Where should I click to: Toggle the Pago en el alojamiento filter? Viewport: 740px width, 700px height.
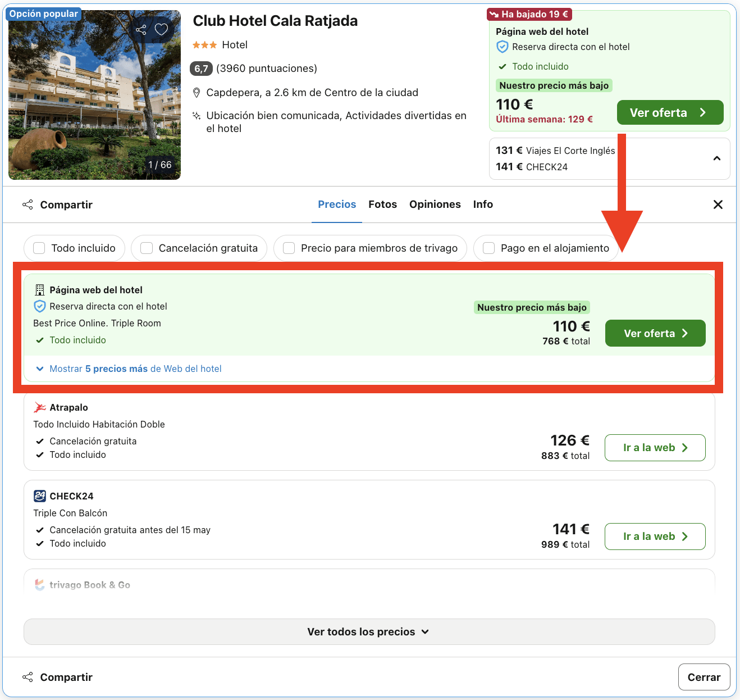489,248
